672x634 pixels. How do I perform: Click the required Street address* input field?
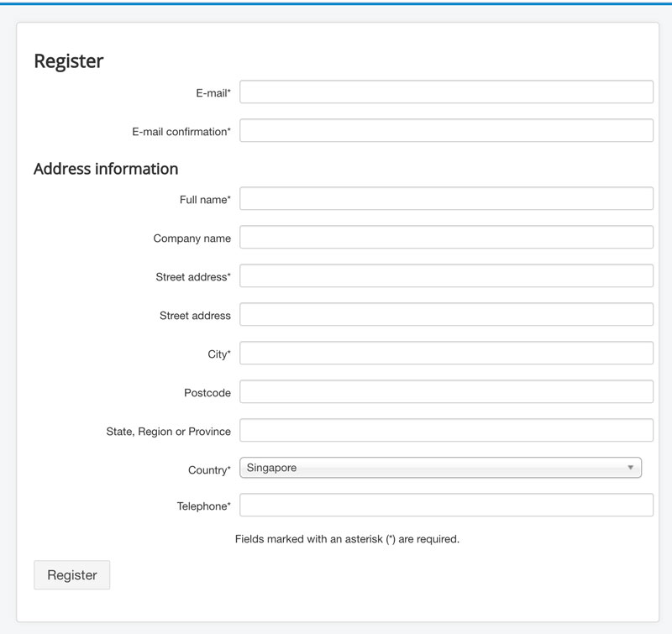tap(446, 276)
